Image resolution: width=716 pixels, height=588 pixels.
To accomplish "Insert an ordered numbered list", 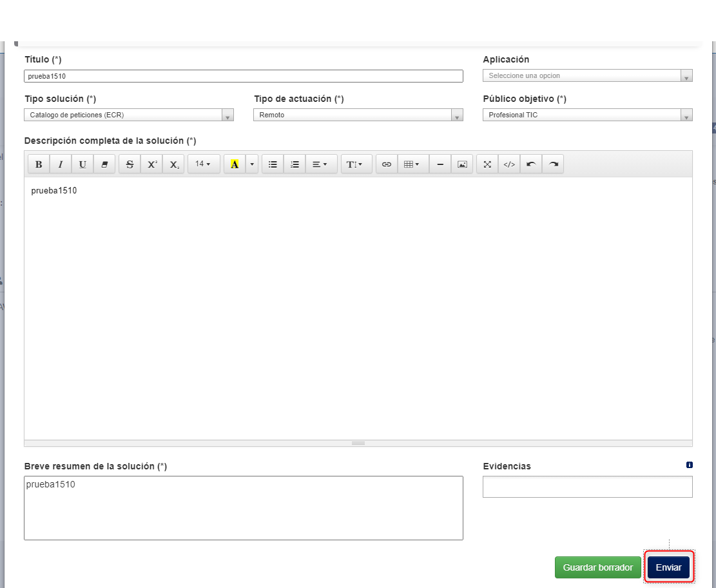I will (x=295, y=164).
